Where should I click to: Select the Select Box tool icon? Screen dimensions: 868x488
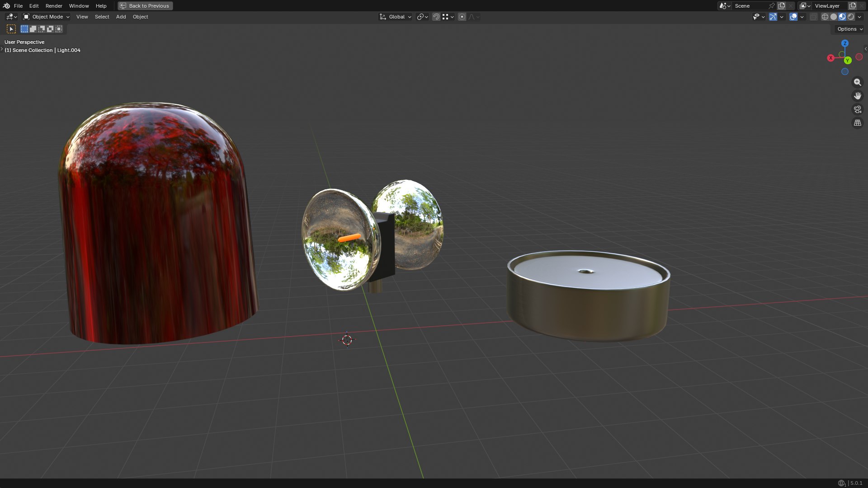11,29
